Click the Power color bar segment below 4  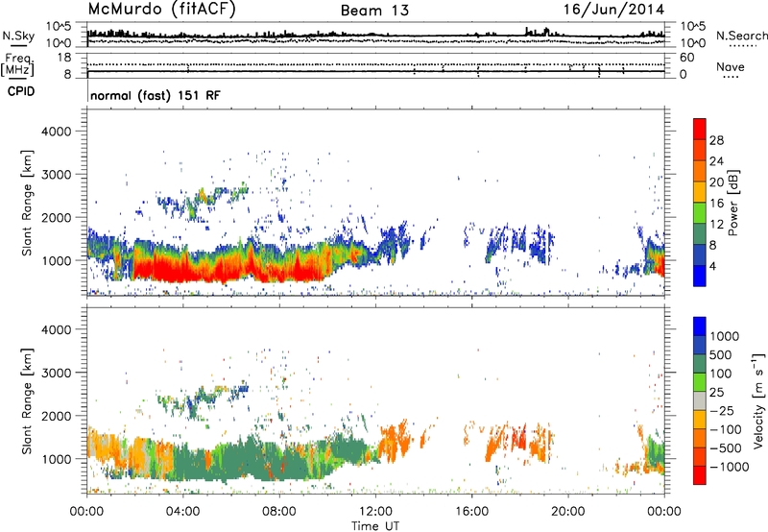tap(700, 276)
